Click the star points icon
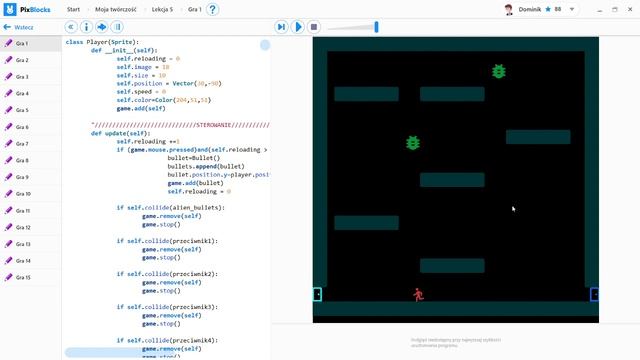This screenshot has height=360, width=640. [548, 9]
